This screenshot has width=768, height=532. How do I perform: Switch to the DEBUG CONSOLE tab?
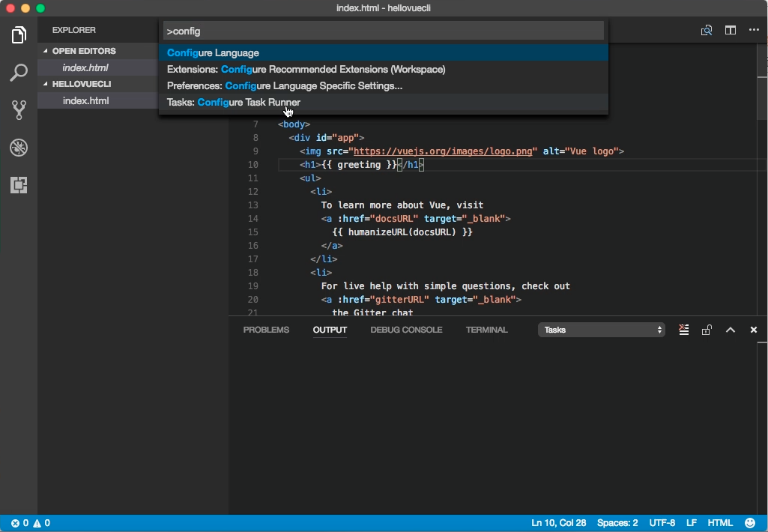(x=406, y=330)
